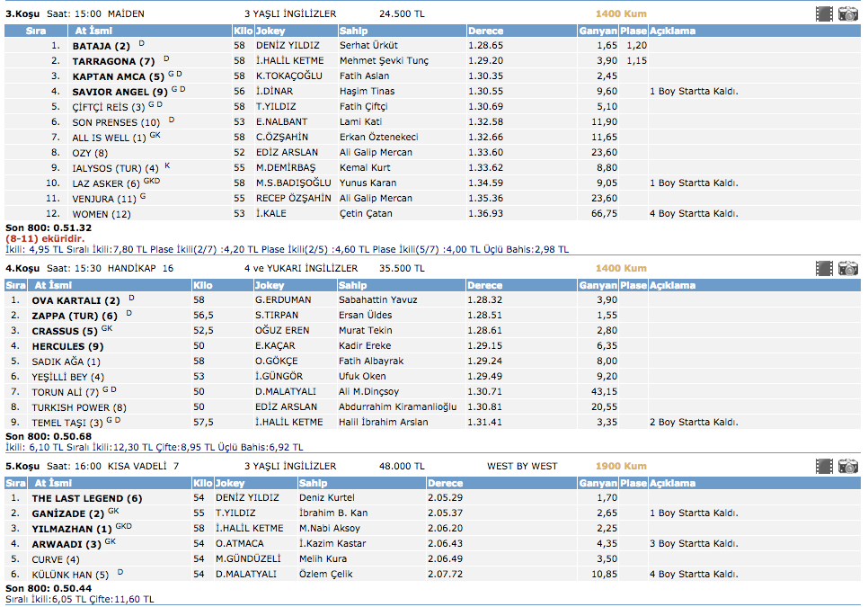Viewport: 868px width, 607px height.
Task: Click 'Ganyan' column header in race 5
Action: point(598,483)
